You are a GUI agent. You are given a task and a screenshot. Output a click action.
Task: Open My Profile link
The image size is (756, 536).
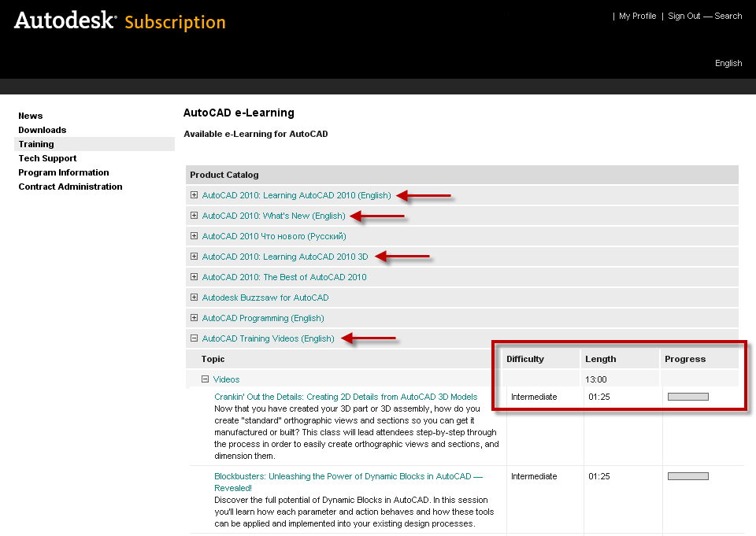pos(637,16)
